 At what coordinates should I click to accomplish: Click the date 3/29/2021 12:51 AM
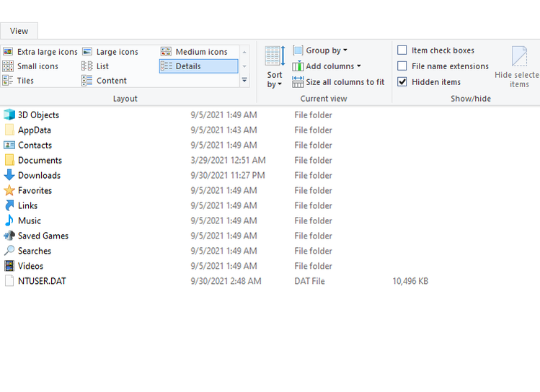coord(228,161)
